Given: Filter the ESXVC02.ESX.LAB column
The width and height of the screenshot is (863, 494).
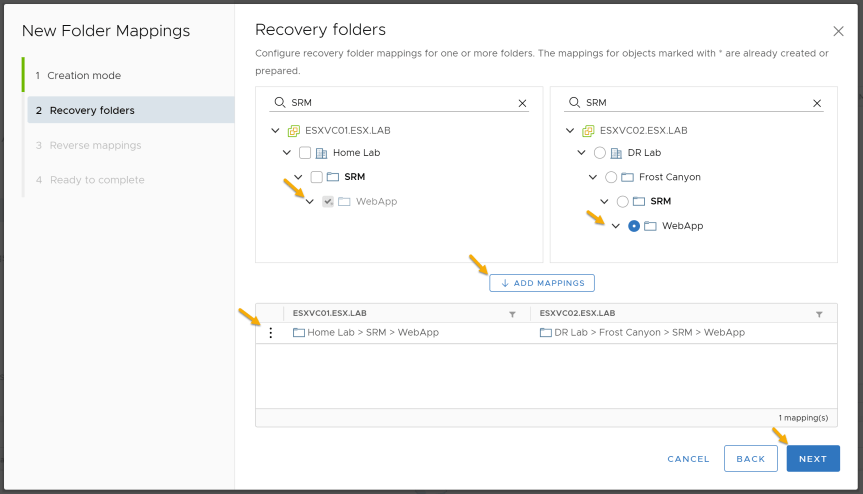Looking at the screenshot, I should pyautogui.click(x=819, y=314).
